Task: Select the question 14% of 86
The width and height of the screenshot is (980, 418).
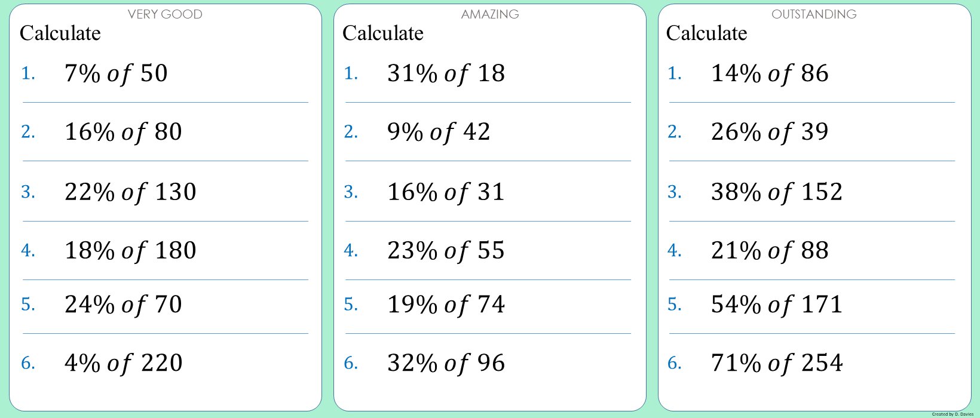Action: (x=770, y=73)
